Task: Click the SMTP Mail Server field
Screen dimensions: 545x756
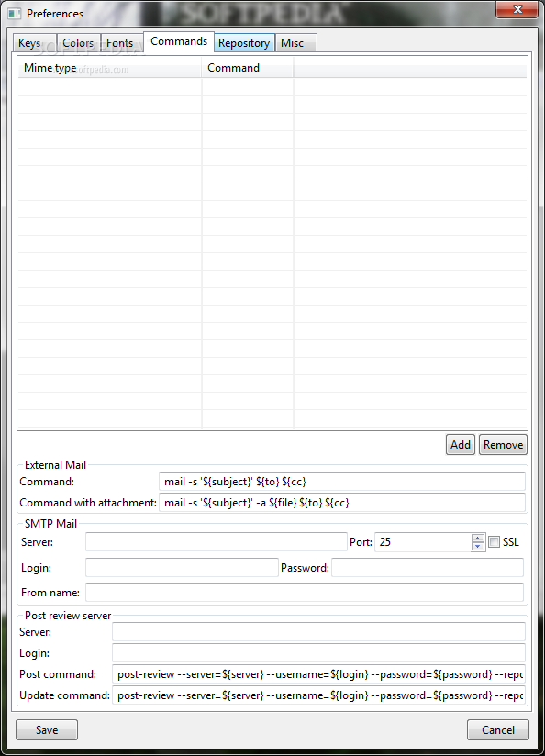Action: point(216,542)
